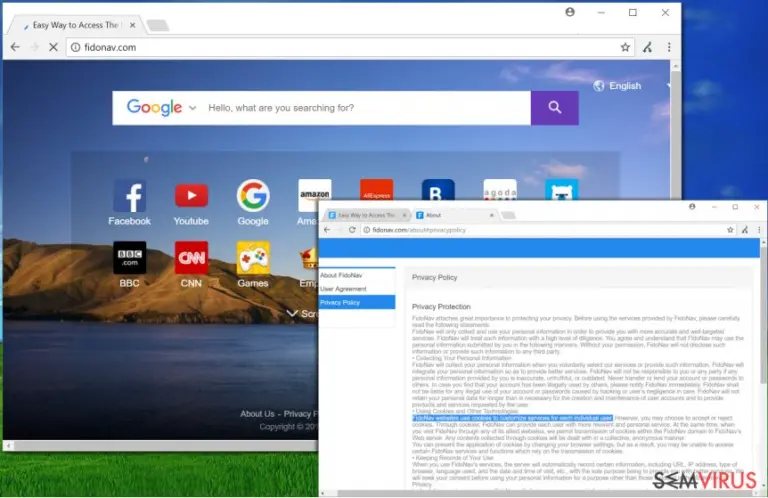Bookmark the privacy policy page with star
The width and height of the screenshot is (768, 498).
(730, 230)
